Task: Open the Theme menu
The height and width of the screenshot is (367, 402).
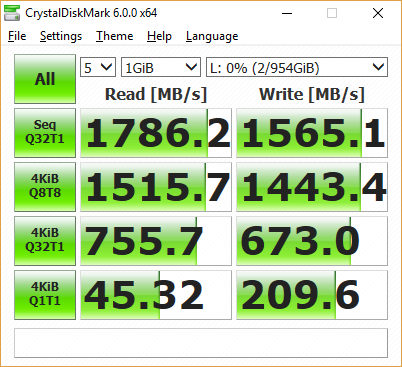Action: (114, 36)
